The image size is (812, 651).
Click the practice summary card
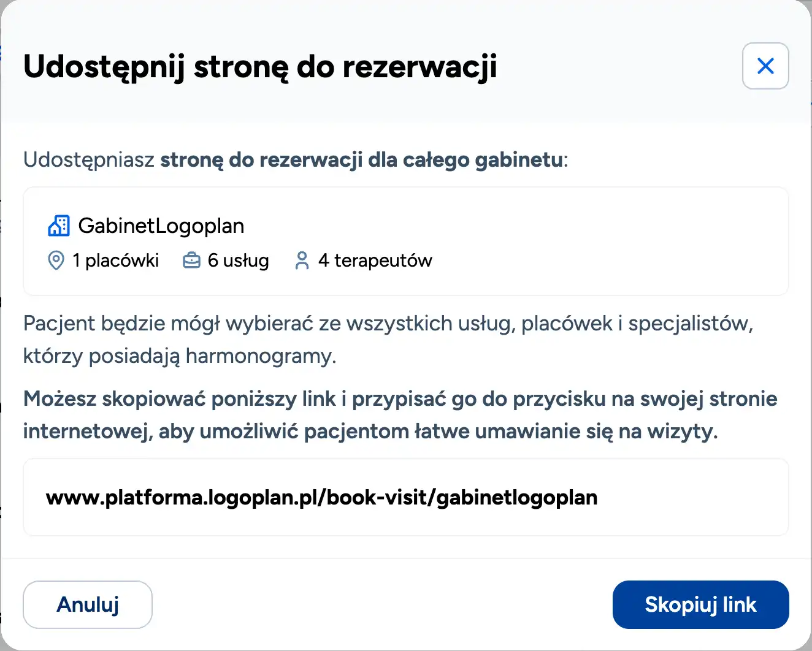point(405,241)
